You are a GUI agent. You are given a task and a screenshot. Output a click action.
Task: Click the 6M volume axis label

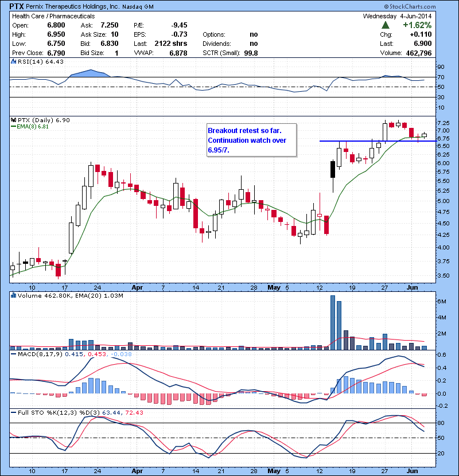442,302
